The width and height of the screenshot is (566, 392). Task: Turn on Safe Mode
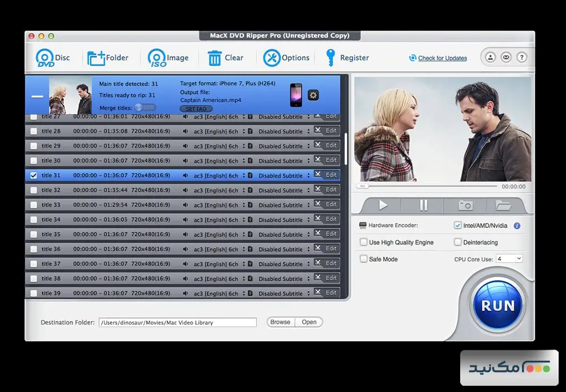pyautogui.click(x=363, y=259)
